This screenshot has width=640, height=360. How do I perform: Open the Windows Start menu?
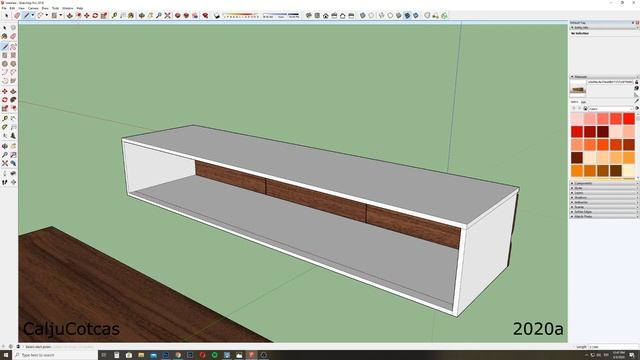pyautogui.click(x=6, y=355)
